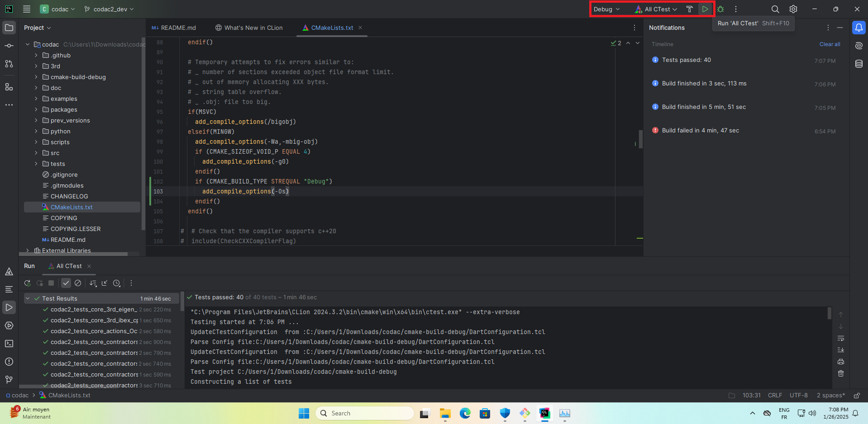Open the CMake tool window triangle icon
The width and height of the screenshot is (868, 424).
9,272
